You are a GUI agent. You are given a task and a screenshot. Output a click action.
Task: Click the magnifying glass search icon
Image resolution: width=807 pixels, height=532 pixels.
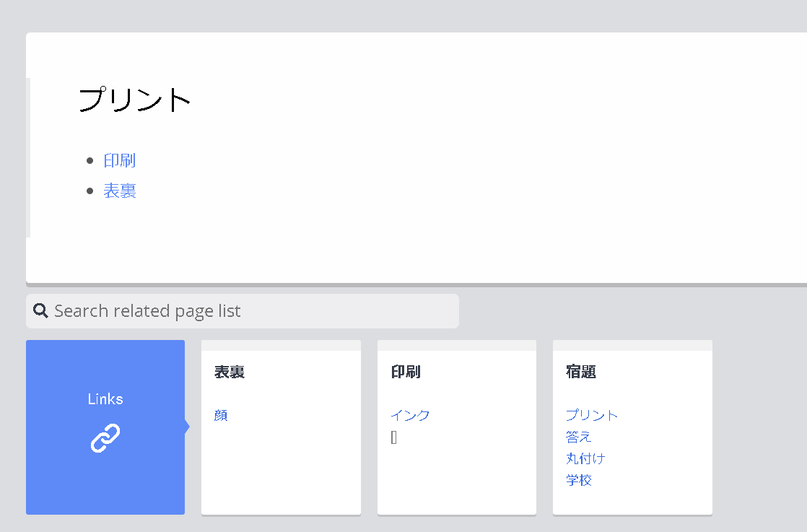tap(40, 310)
